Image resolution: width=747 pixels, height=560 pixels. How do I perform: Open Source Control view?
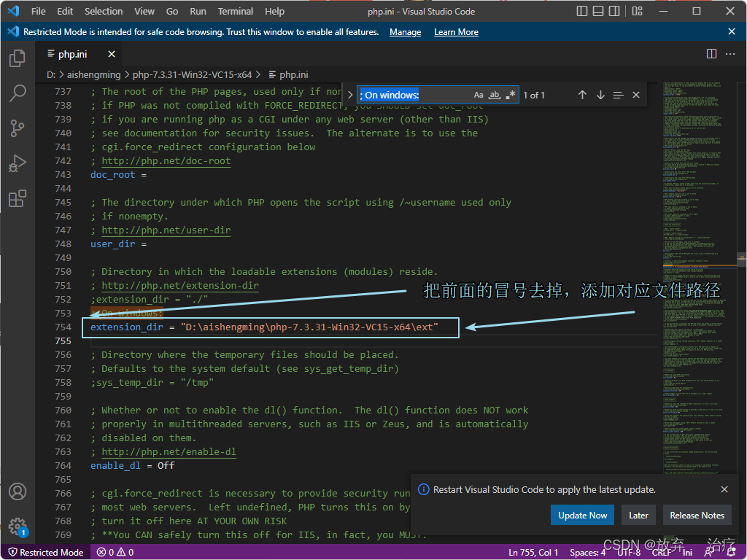click(x=18, y=128)
